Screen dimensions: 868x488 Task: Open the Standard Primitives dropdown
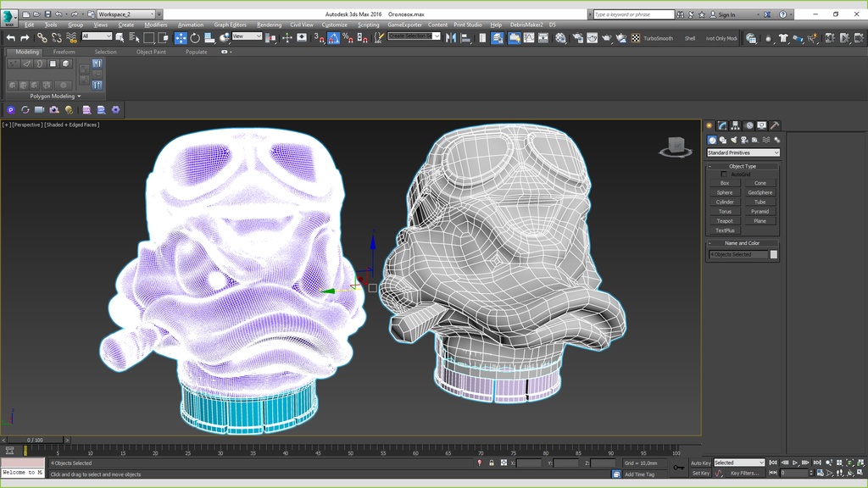[743, 152]
